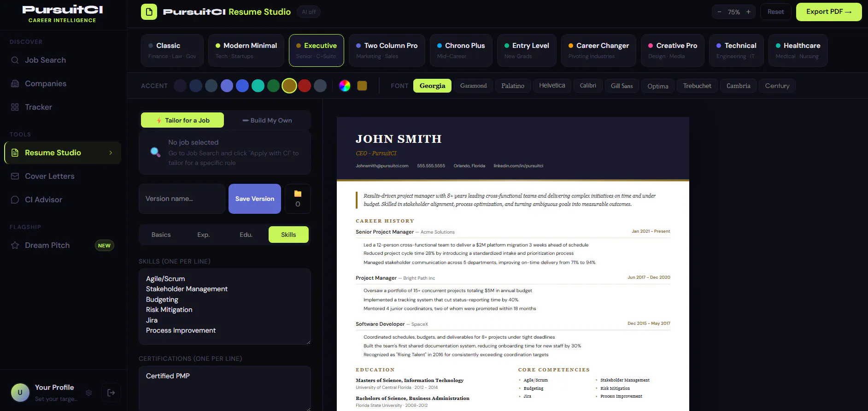This screenshot has width=868, height=411.
Task: Select the Entry Level template
Action: (527, 50)
